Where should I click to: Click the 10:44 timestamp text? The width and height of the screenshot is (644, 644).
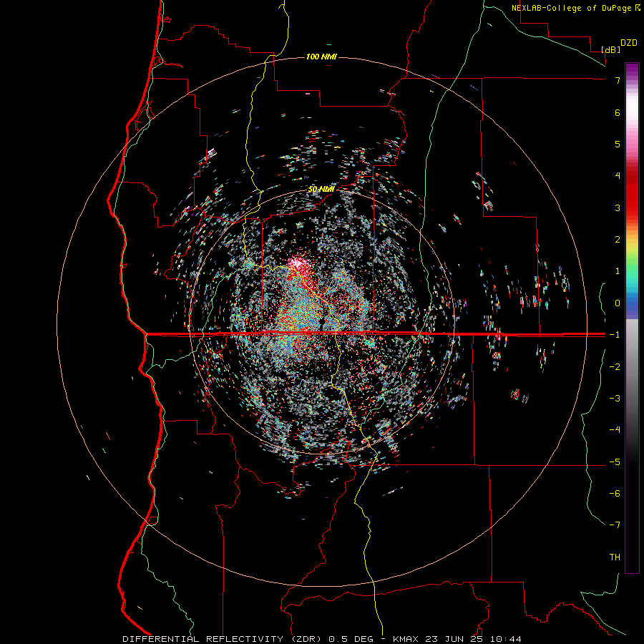click(506, 639)
